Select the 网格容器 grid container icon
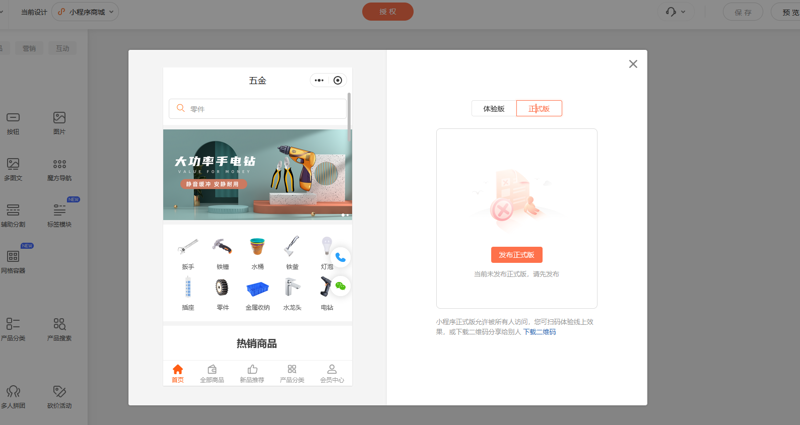This screenshot has height=425, width=800. (x=13, y=256)
